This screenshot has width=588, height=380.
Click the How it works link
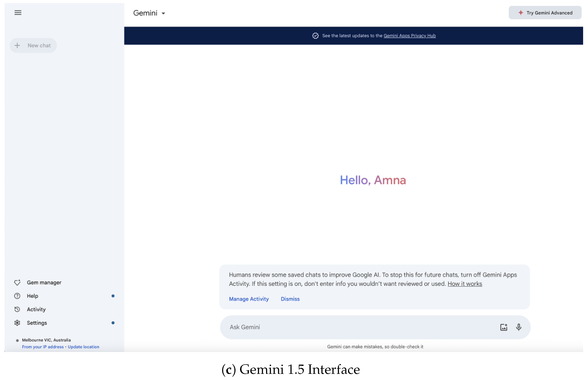(x=465, y=284)
